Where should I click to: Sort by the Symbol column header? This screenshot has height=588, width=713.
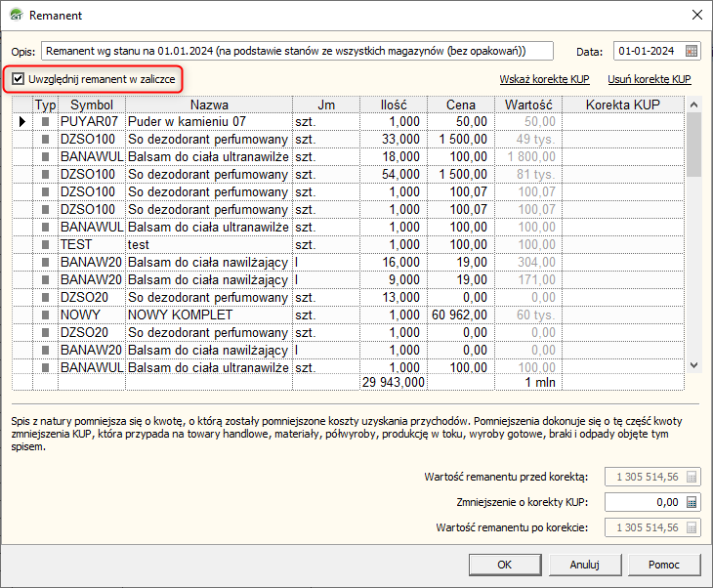pyautogui.click(x=92, y=105)
